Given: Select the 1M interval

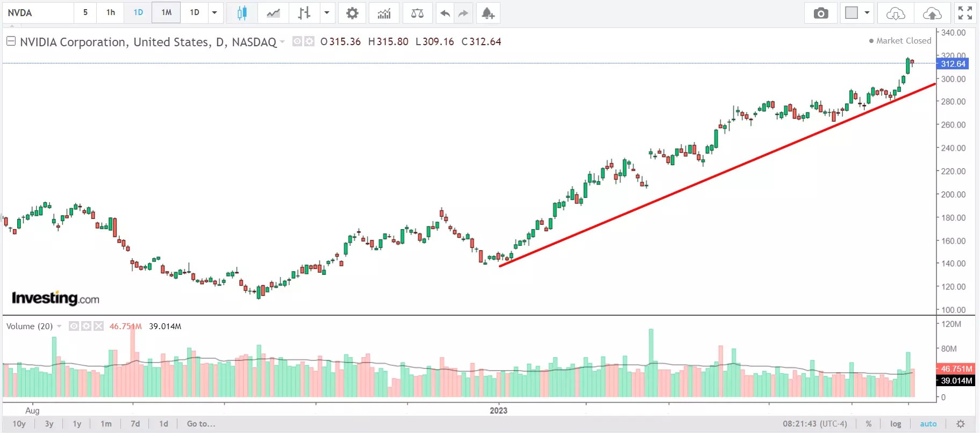Looking at the screenshot, I should (167, 13).
